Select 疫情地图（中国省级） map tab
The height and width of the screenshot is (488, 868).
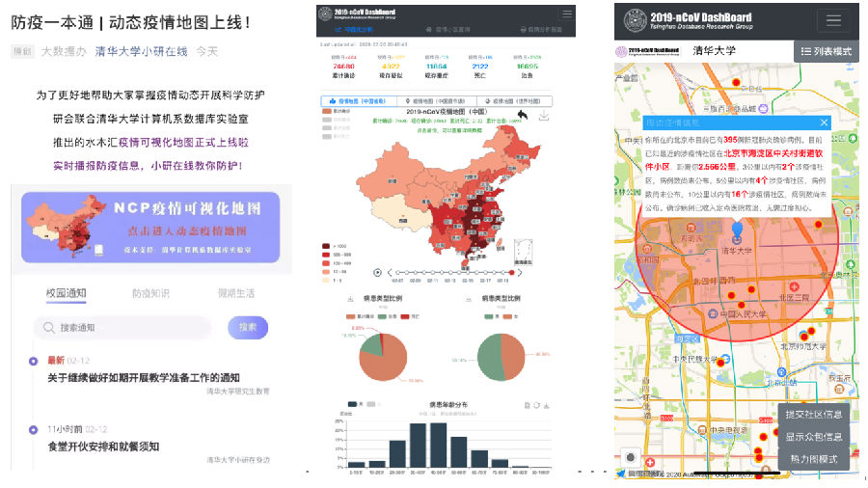(359, 101)
